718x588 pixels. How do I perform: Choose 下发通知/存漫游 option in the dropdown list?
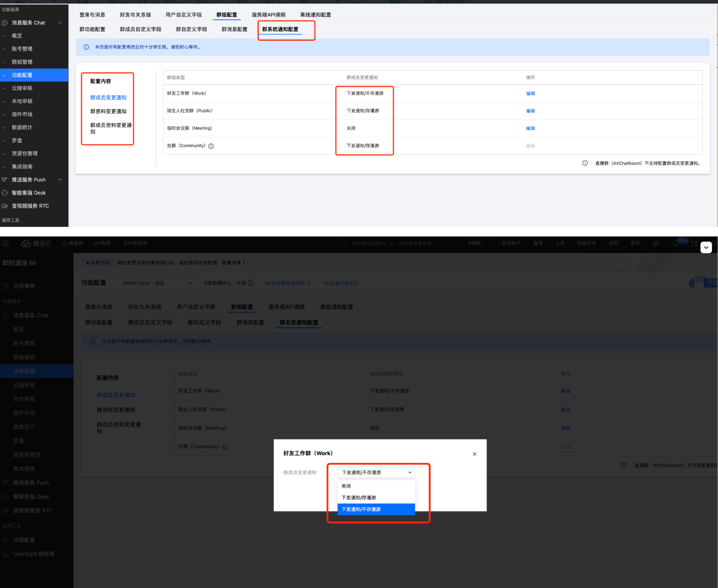376,497
